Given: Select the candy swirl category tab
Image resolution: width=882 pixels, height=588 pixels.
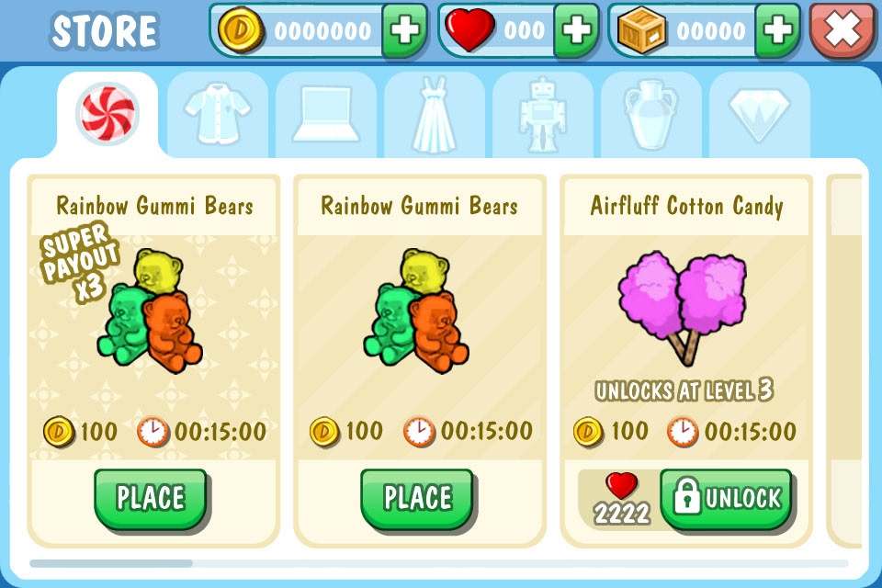Looking at the screenshot, I should pos(107,114).
